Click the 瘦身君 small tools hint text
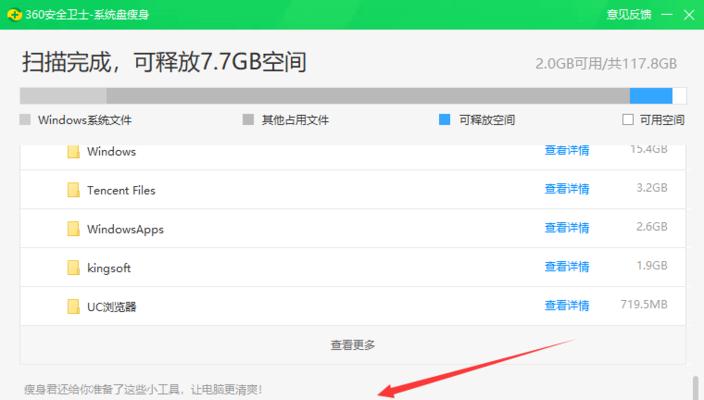This screenshot has height=400, width=704. (x=143, y=389)
